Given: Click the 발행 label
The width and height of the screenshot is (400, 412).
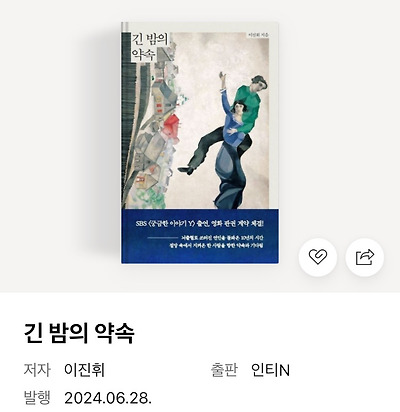Looking at the screenshot, I should click(37, 398).
